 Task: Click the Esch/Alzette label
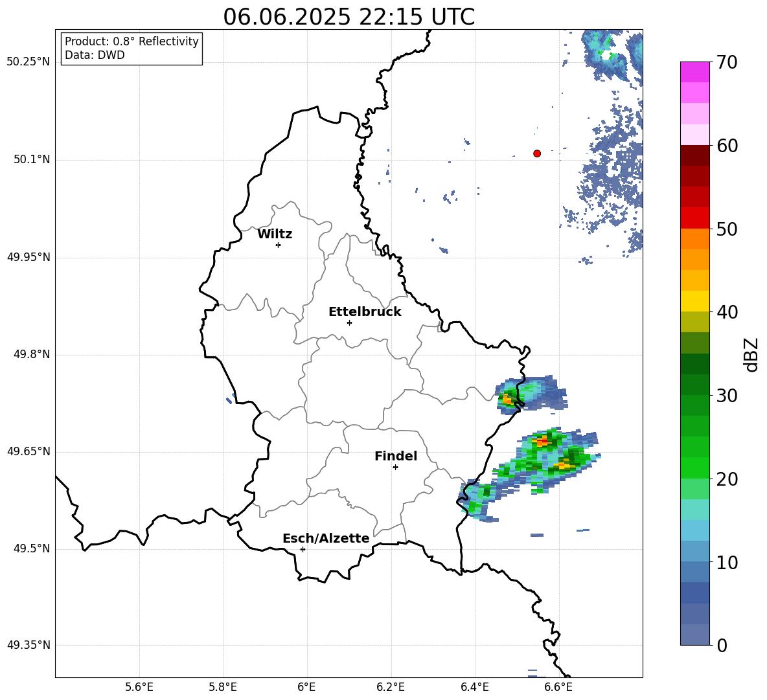coord(326,538)
